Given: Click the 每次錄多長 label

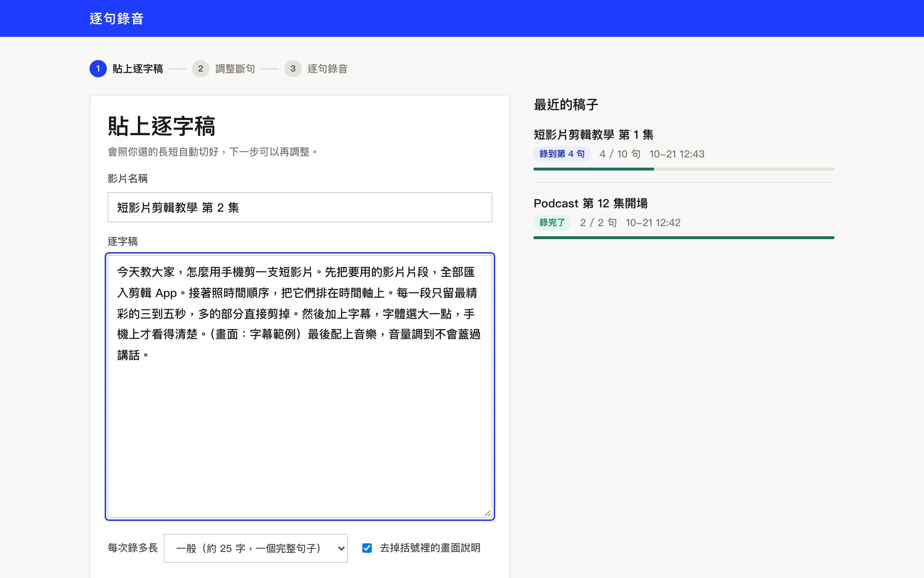Looking at the screenshot, I should click(132, 548).
